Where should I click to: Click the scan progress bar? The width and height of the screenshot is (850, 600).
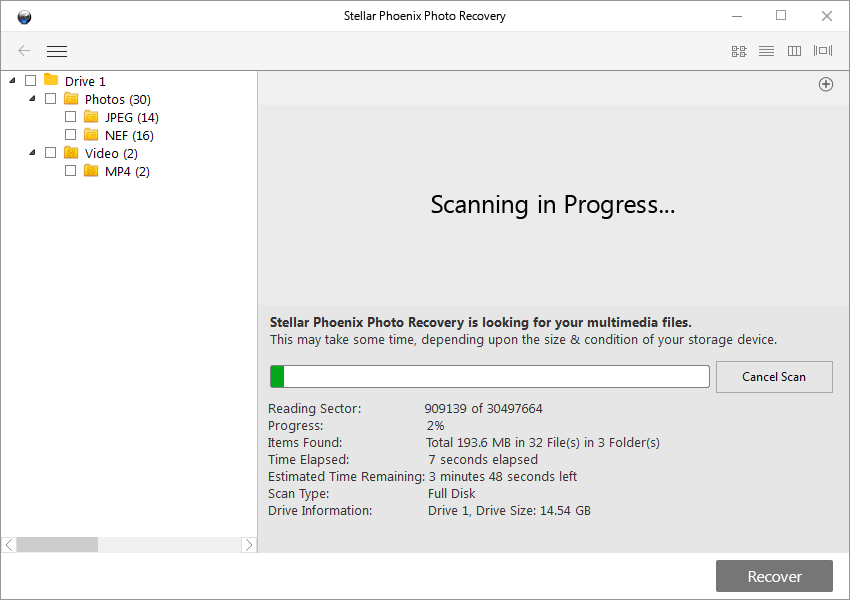pyautogui.click(x=490, y=377)
